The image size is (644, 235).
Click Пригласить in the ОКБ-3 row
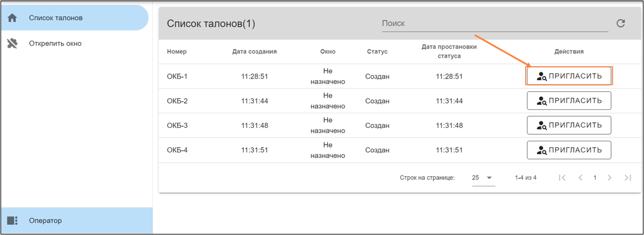click(x=569, y=125)
